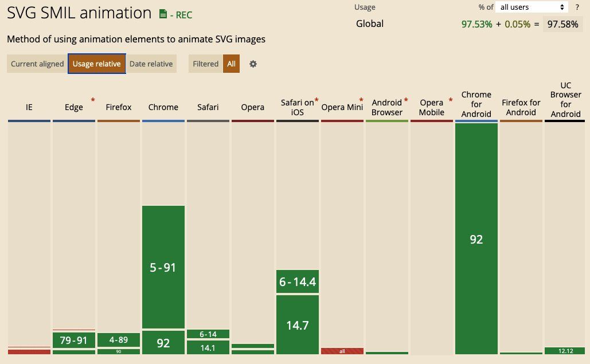The height and width of the screenshot is (364, 590).
Task: Click the Edge 79-91 version block
Action: (x=74, y=340)
